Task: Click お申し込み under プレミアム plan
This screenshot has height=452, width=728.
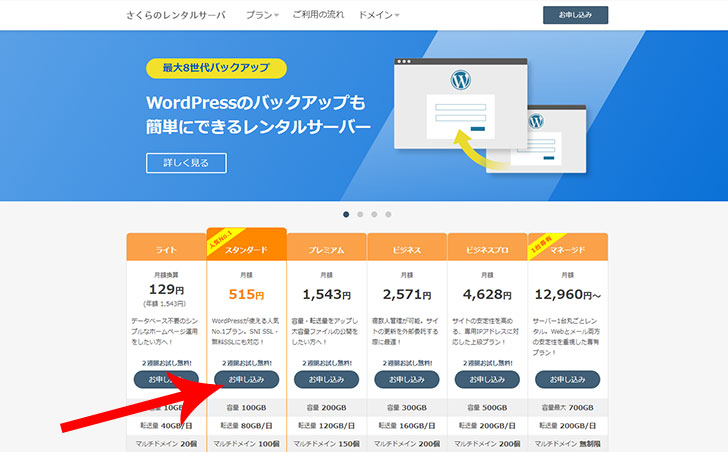Action: 326,380
